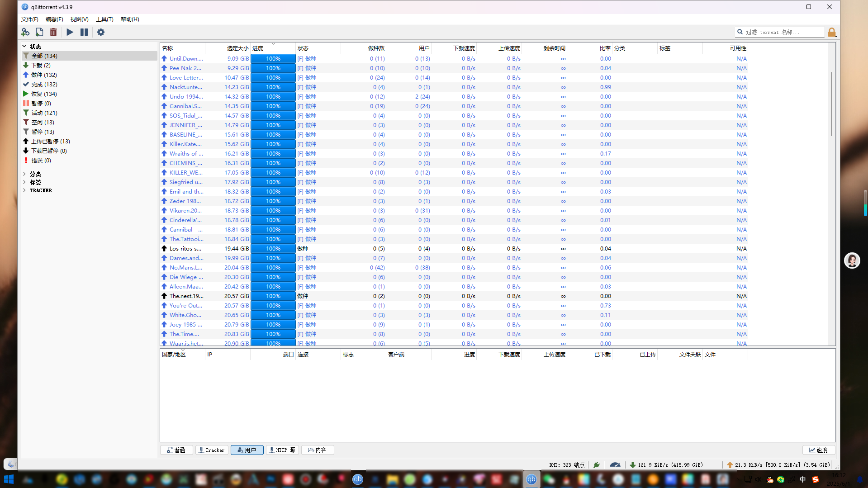Image resolution: width=868 pixels, height=488 pixels.
Task: Click the delete torrent trash icon
Action: point(53,32)
